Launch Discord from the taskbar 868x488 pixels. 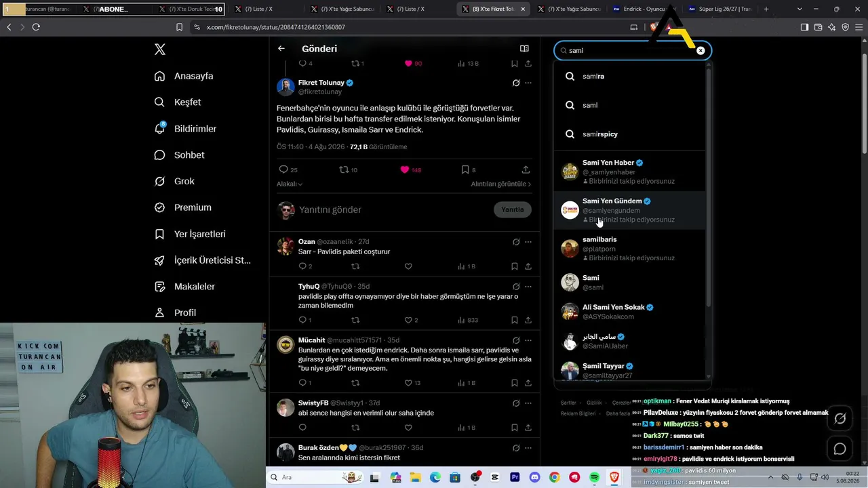pyautogui.click(x=534, y=478)
